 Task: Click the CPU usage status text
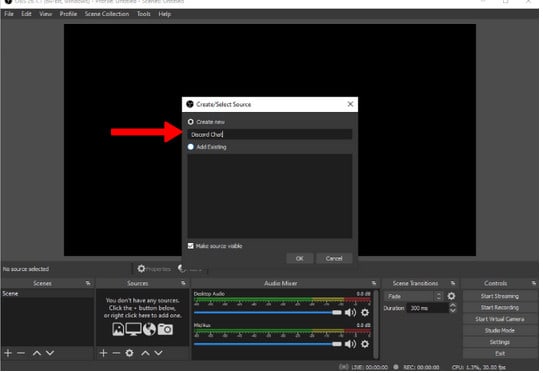click(x=479, y=367)
